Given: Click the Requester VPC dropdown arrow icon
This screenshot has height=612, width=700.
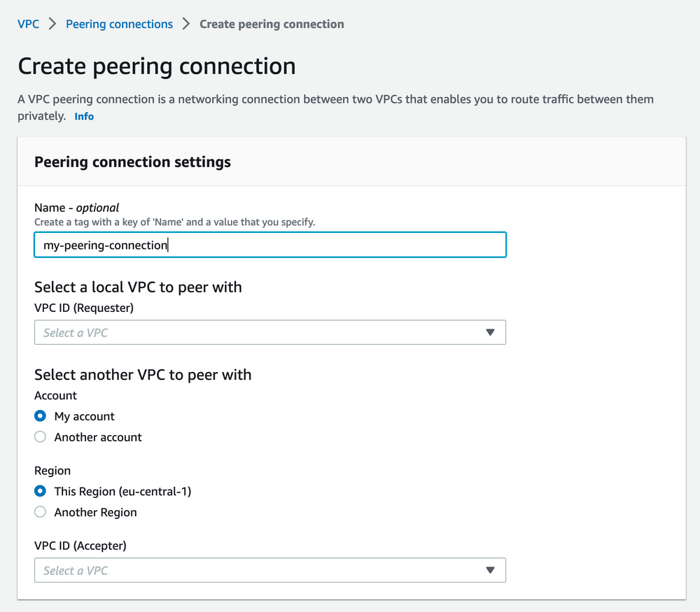Looking at the screenshot, I should (x=490, y=332).
